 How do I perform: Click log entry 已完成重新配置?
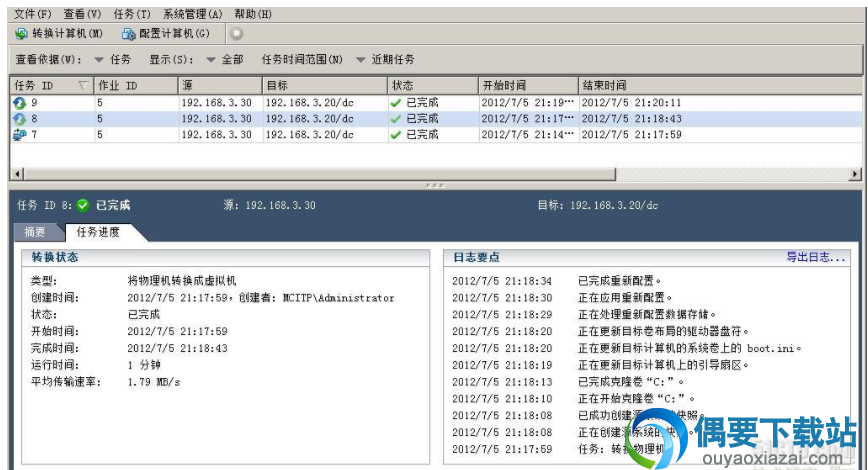coord(619,281)
